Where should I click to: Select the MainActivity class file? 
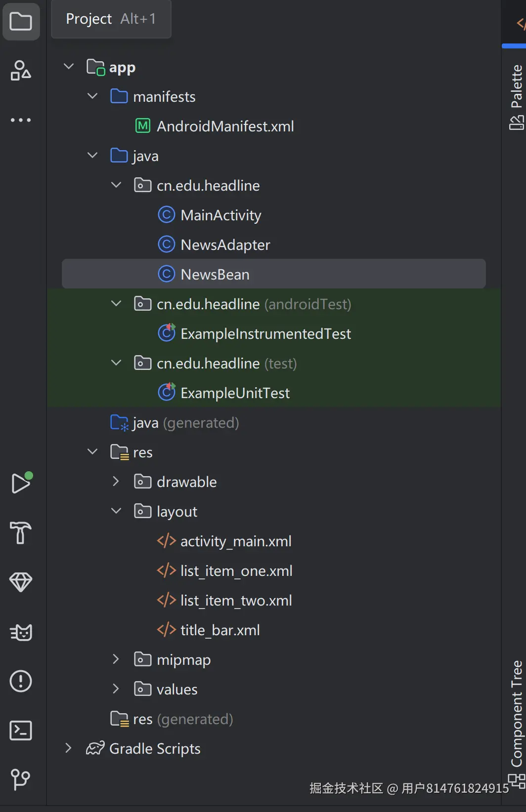coord(220,215)
